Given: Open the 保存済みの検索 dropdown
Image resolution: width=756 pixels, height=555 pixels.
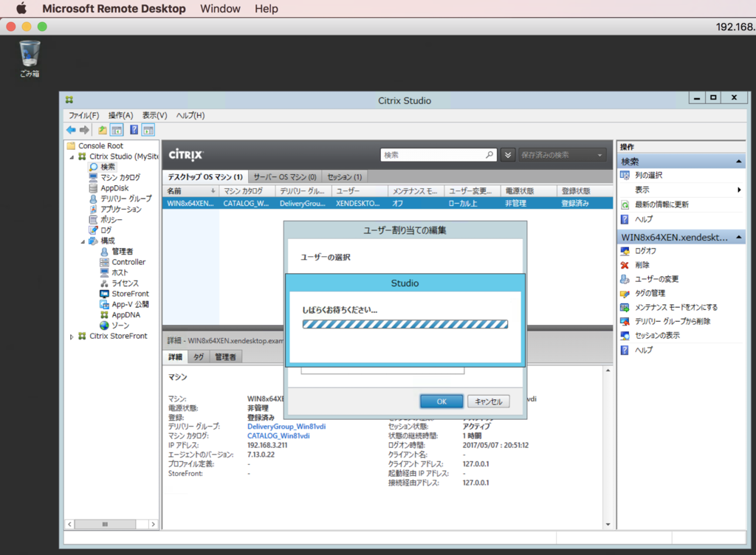Looking at the screenshot, I should point(562,155).
